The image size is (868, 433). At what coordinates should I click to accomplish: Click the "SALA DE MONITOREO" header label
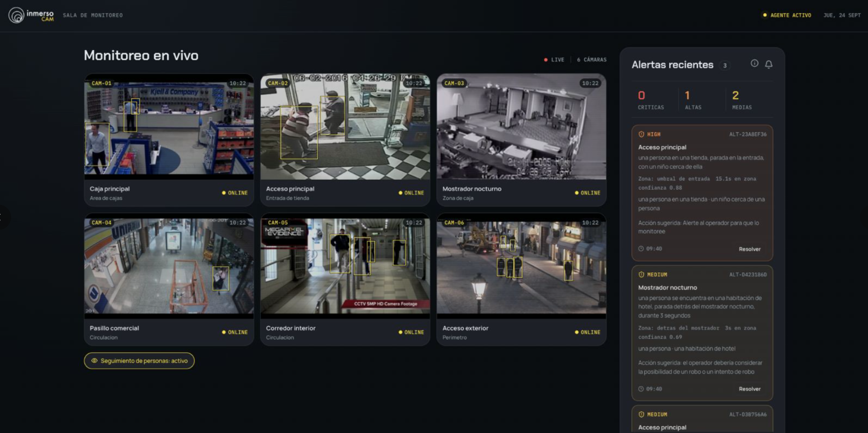(93, 15)
